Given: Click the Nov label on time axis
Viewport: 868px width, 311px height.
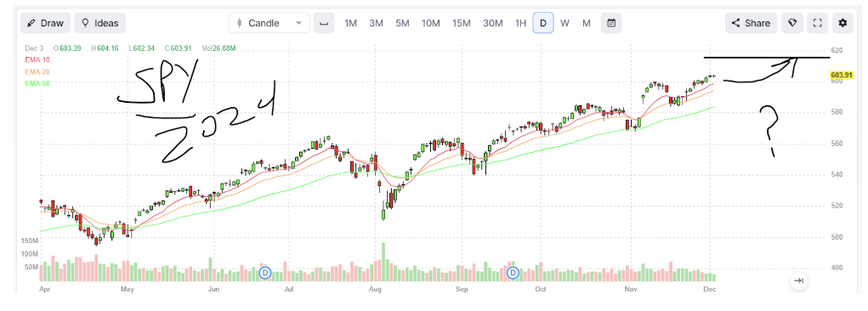Looking at the screenshot, I should [630, 290].
